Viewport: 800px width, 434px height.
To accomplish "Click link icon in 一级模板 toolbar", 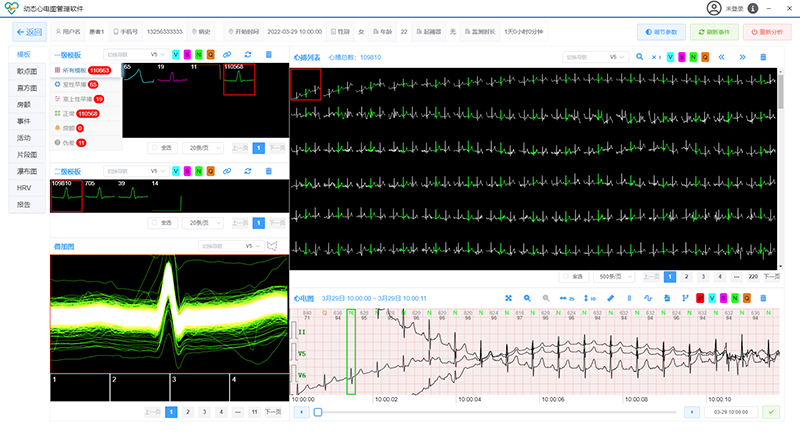I will tap(227, 54).
